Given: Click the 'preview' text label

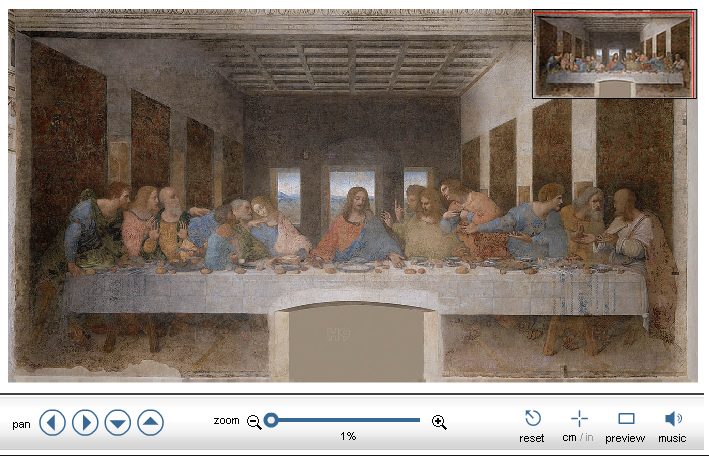Looking at the screenshot, I should click(625, 438).
